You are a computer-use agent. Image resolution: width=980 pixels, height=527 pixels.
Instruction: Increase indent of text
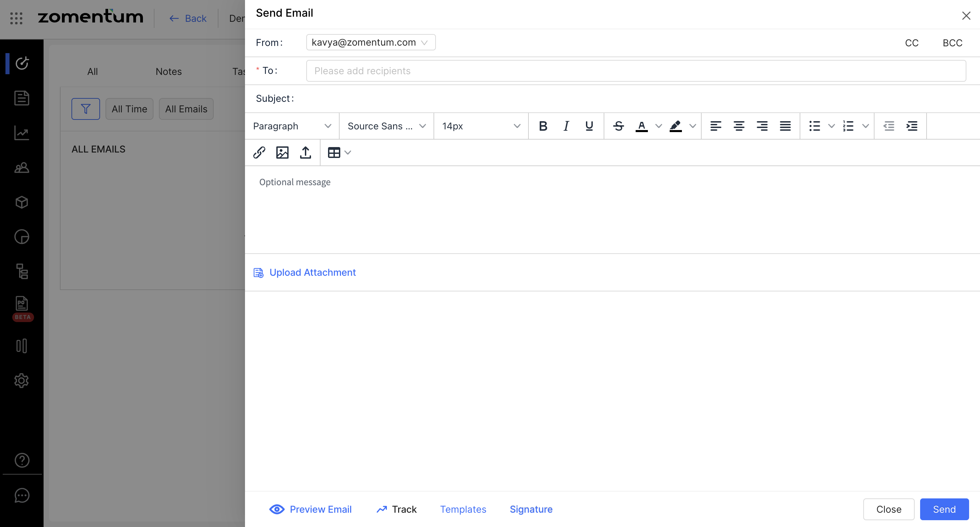pos(912,126)
